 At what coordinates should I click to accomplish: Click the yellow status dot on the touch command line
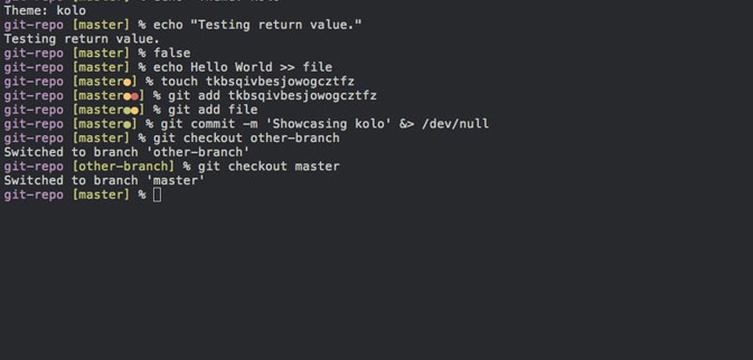pyautogui.click(x=127, y=83)
